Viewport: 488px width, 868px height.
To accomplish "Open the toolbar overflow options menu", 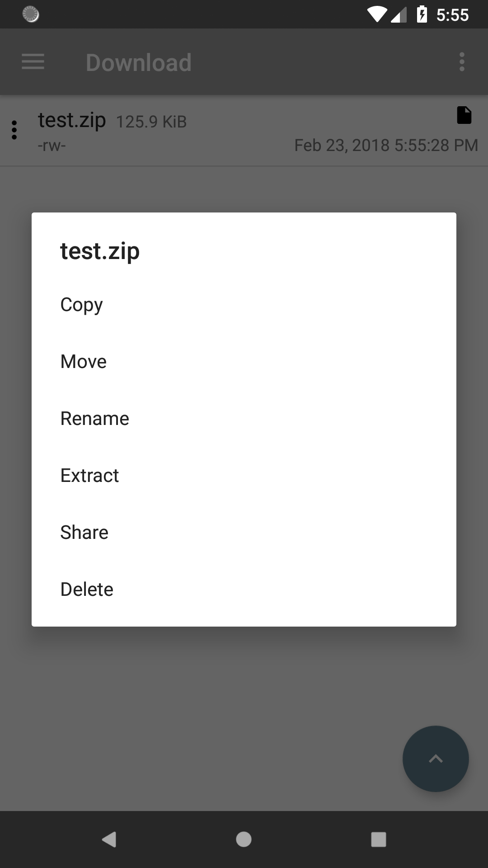I will pyautogui.click(x=462, y=62).
